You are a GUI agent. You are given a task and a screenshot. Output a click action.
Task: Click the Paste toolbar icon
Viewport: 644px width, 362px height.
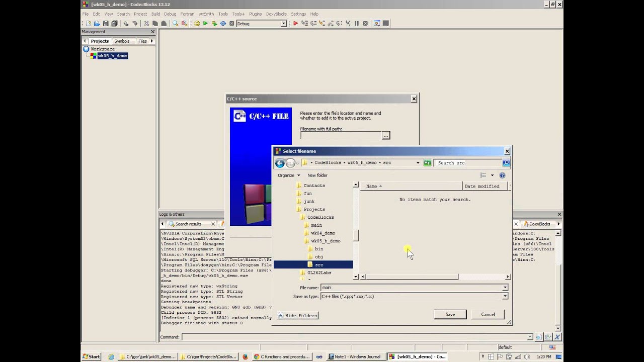click(164, 23)
